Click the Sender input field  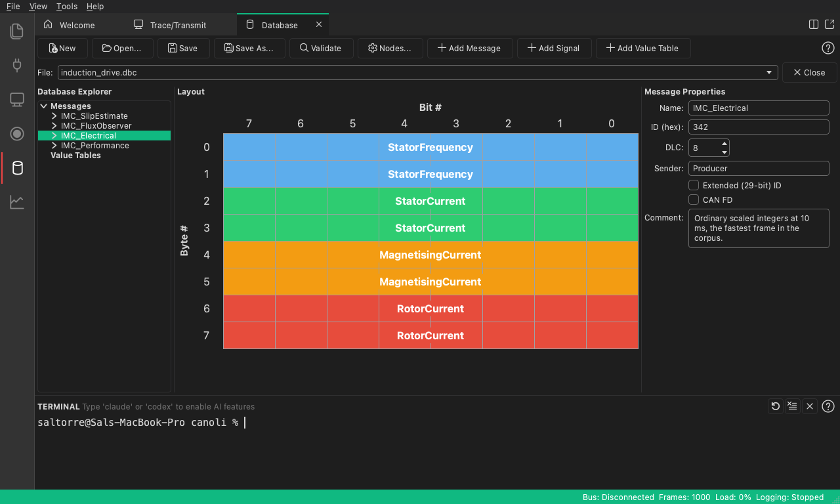coord(759,168)
